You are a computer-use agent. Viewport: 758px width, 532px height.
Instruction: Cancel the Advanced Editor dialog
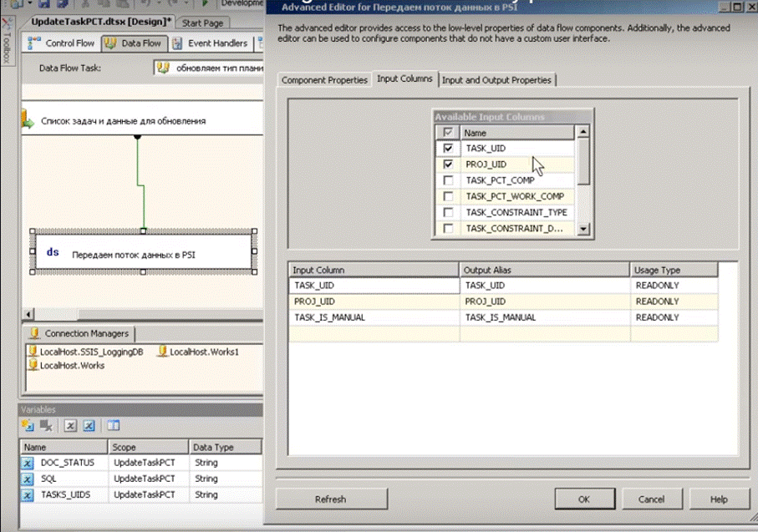point(651,499)
